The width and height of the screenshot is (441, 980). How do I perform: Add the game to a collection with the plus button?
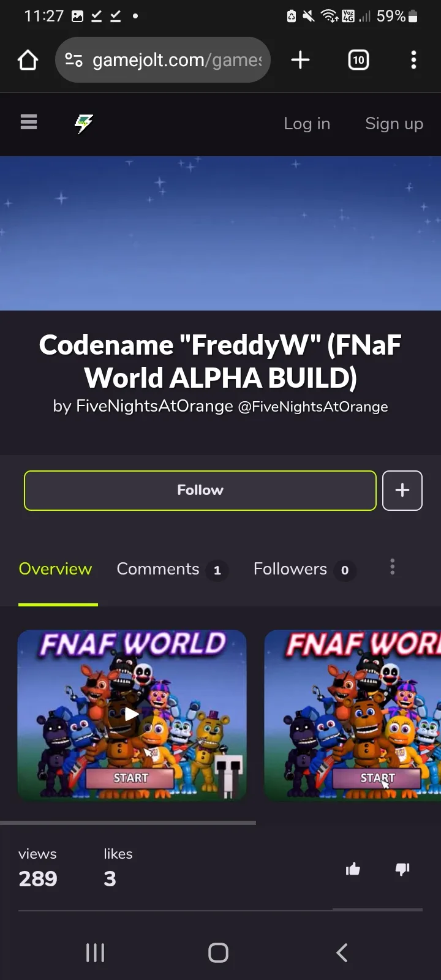point(402,491)
